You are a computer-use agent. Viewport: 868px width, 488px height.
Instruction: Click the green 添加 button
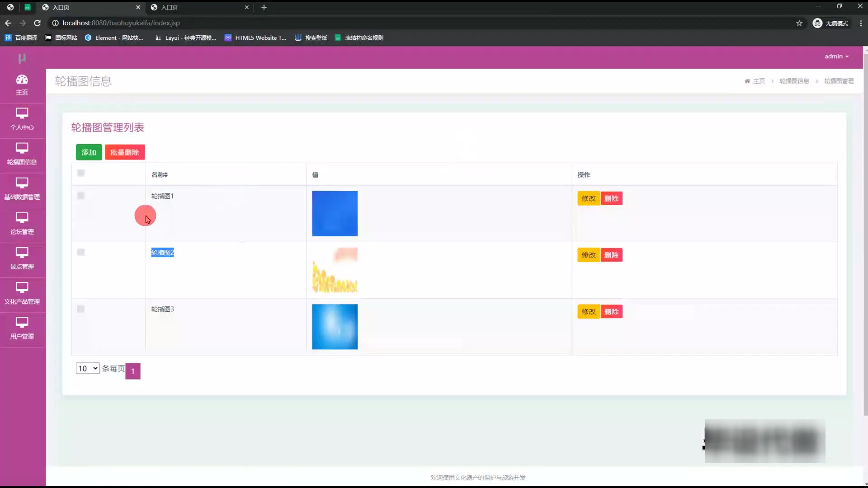coord(89,152)
